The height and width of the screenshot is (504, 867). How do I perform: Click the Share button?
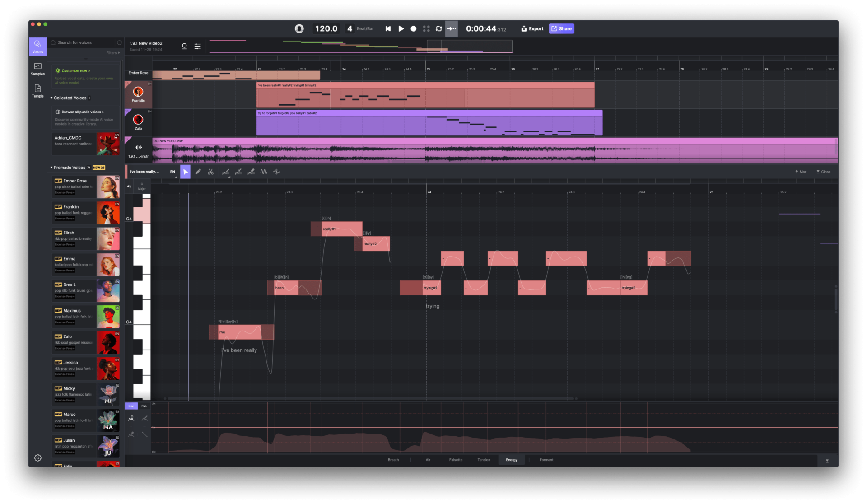click(x=561, y=28)
